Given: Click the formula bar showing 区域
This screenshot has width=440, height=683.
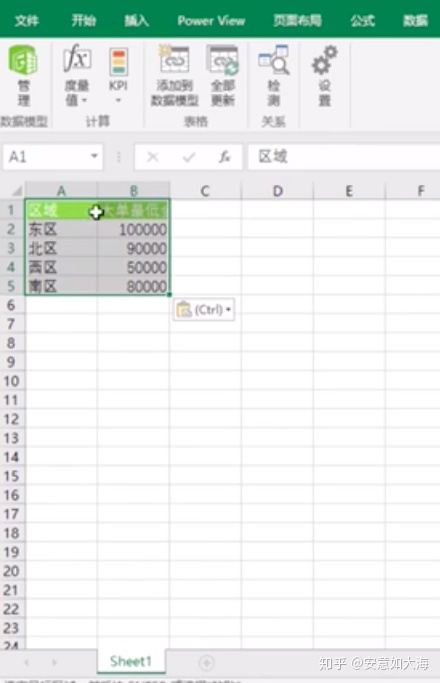Looking at the screenshot, I should point(344,156).
